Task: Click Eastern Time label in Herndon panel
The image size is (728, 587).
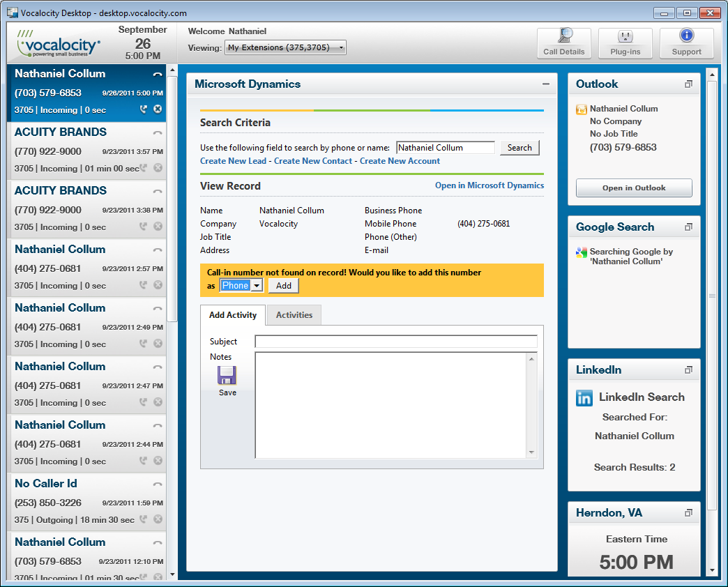Action: tap(636, 539)
